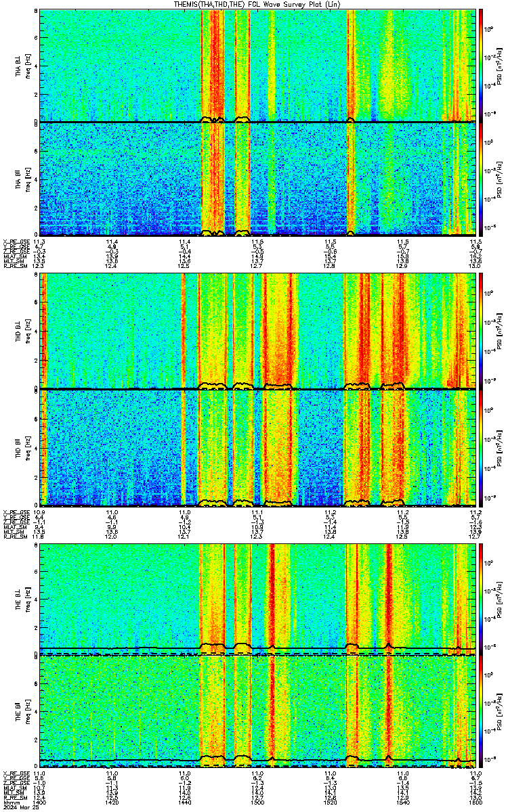This screenshot has height=812, width=508.
Task: Click the PSD color bar beside THE B-perpendicular
Action: 481,599
